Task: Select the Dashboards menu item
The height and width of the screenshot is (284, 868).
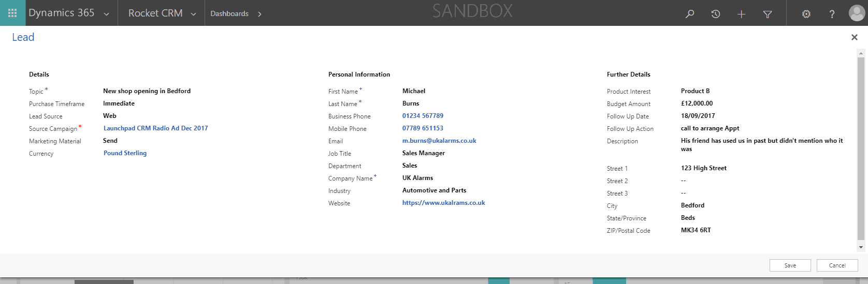Action: (x=229, y=13)
